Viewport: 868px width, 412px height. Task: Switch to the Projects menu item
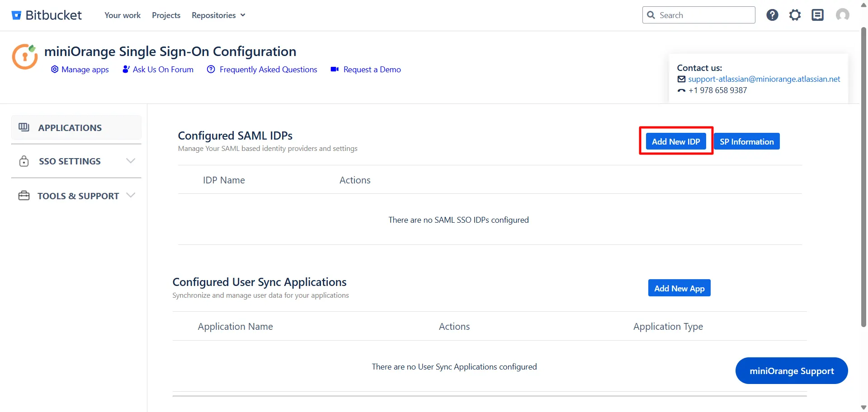click(166, 15)
